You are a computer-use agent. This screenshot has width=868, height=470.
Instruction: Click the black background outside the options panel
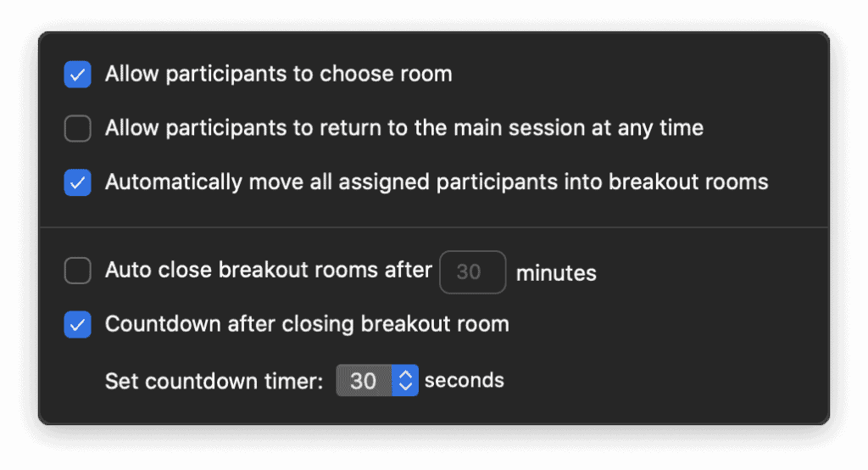[434, 445]
